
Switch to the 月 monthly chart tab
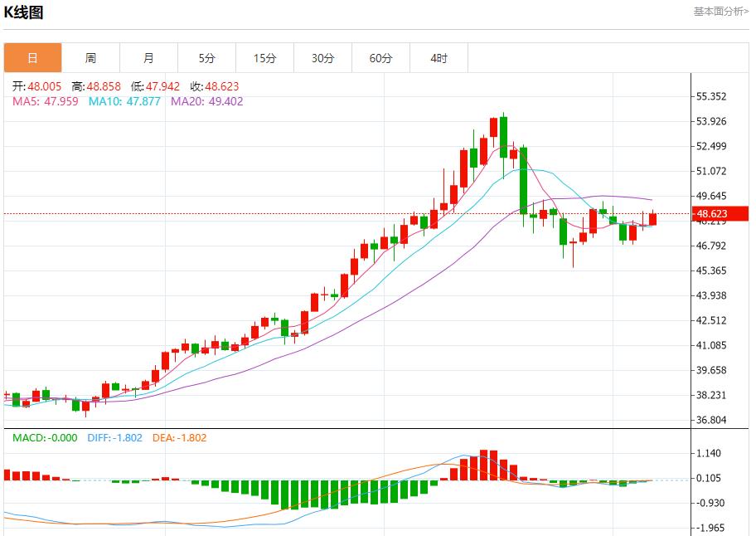tap(149, 58)
